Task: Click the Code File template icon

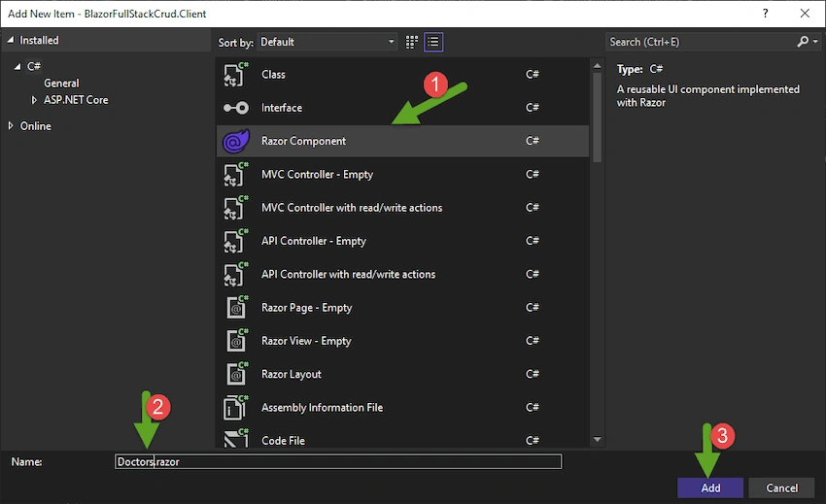Action: (235, 438)
